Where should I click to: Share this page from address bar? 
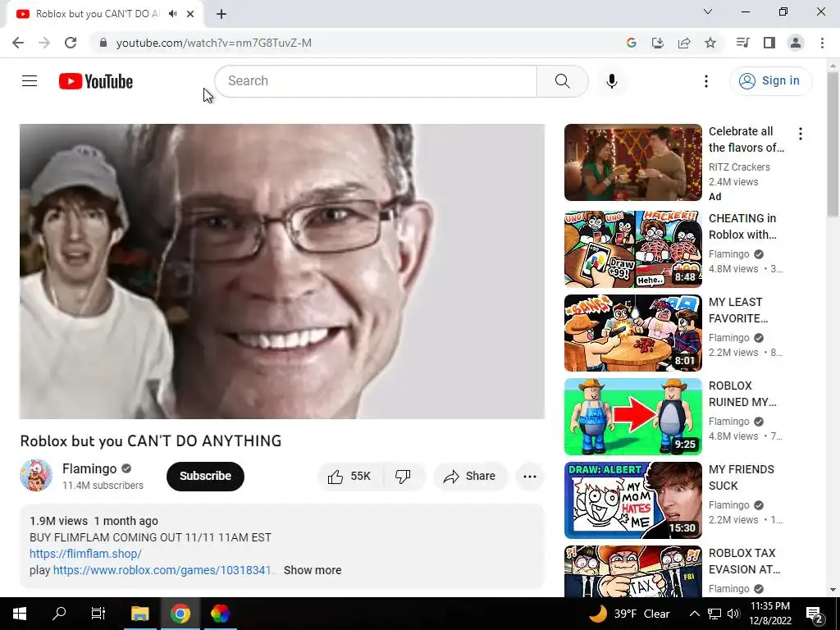tap(683, 43)
